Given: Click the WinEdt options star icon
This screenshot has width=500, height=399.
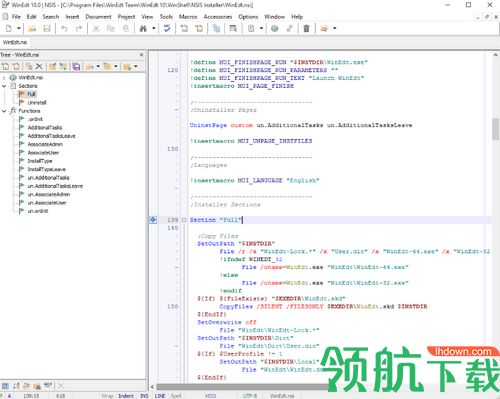Looking at the screenshot, I should (x=324, y=29).
